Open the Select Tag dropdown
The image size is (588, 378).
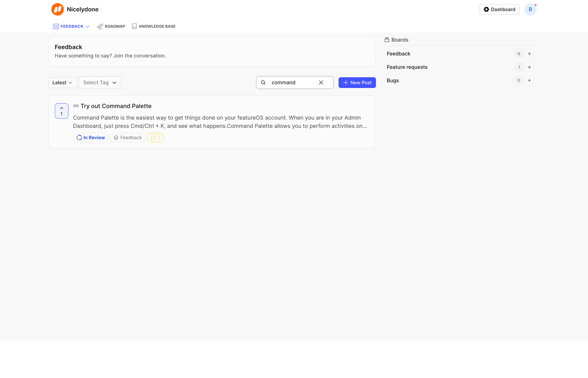point(100,82)
